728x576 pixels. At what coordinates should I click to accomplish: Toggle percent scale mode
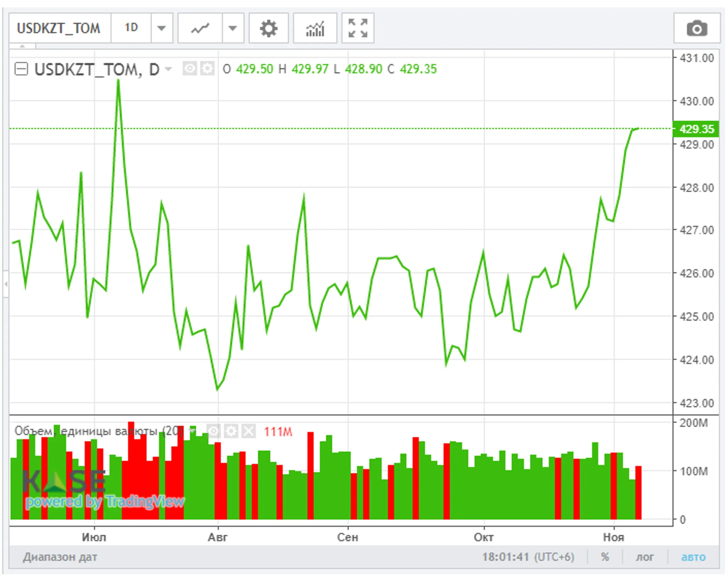pos(605,557)
